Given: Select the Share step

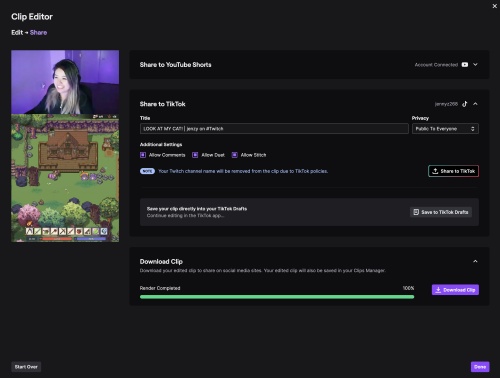Looking at the screenshot, I should [38, 33].
